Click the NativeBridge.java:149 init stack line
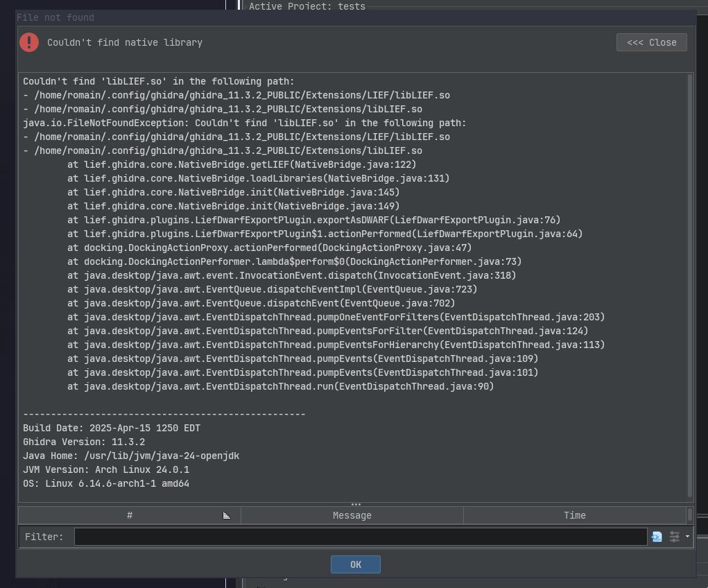This screenshot has height=588, width=708. tap(234, 206)
